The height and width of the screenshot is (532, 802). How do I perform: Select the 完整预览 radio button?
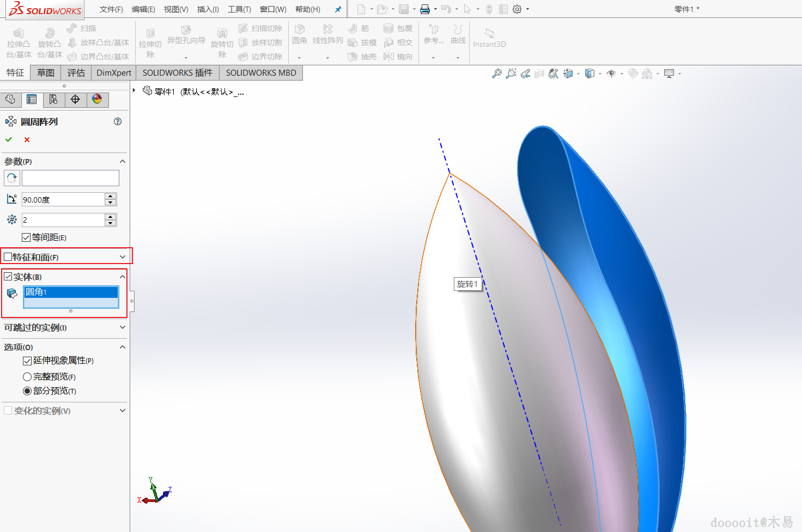[27, 377]
